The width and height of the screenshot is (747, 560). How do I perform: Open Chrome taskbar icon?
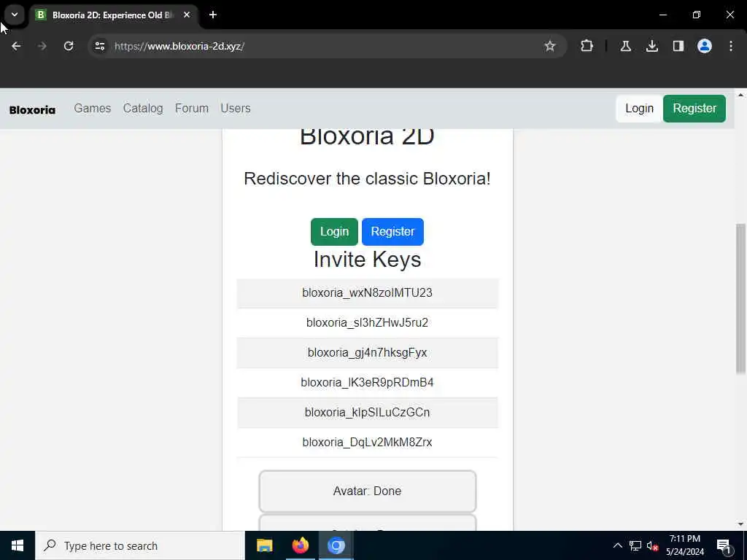click(x=336, y=545)
